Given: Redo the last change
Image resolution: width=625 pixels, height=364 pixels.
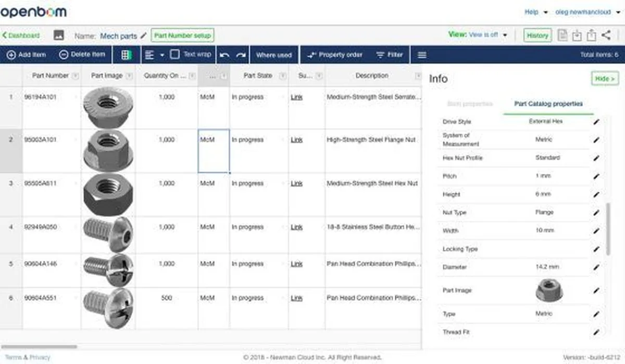Looking at the screenshot, I should pos(241,55).
